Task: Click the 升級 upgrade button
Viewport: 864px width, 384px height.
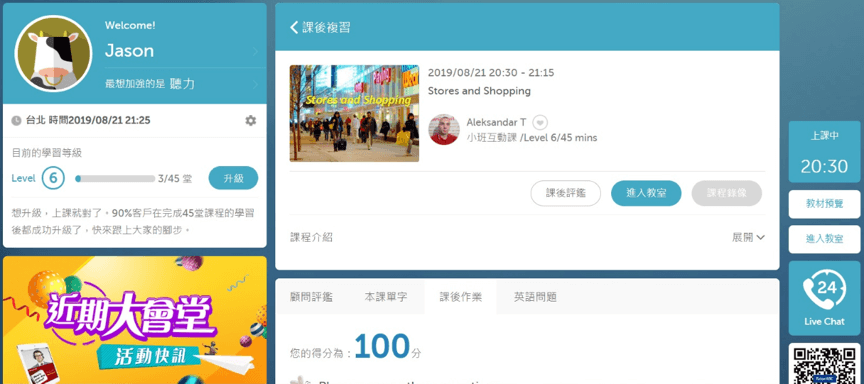Action: (x=233, y=178)
